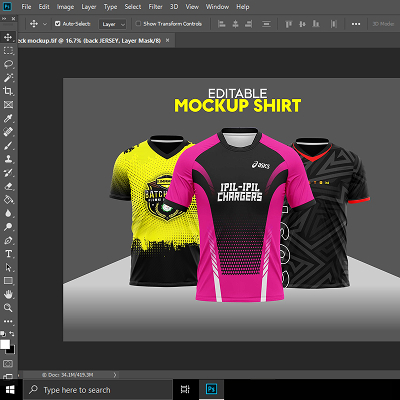Screen dimensions: 400x400
Task: Click the foreground color swatch
Action: click(x=5, y=344)
